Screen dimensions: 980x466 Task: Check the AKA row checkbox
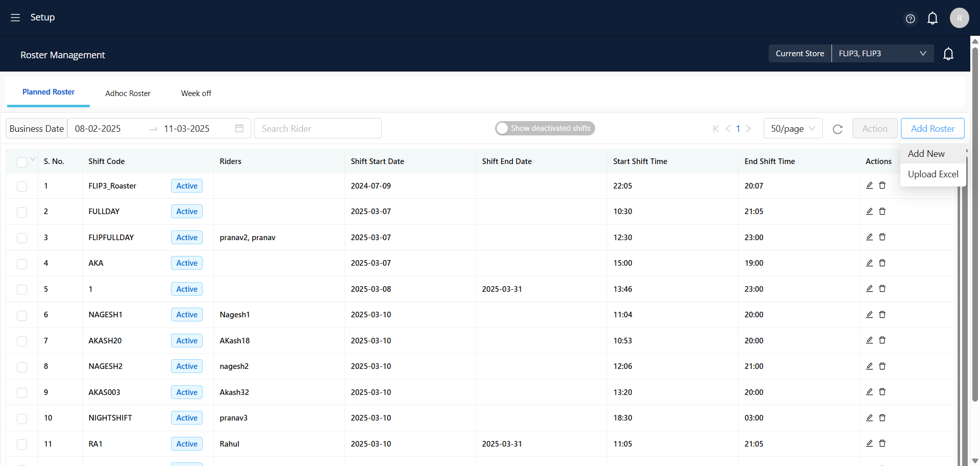(21, 264)
